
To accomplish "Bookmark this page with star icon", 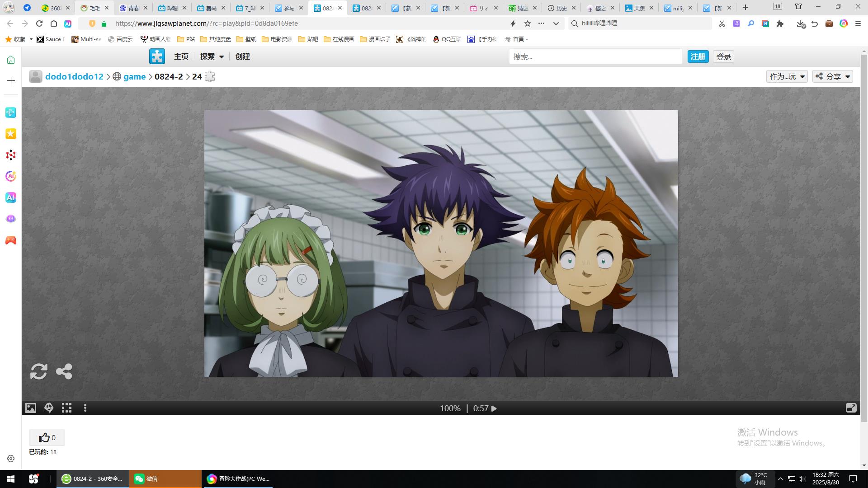I will 528,23.
